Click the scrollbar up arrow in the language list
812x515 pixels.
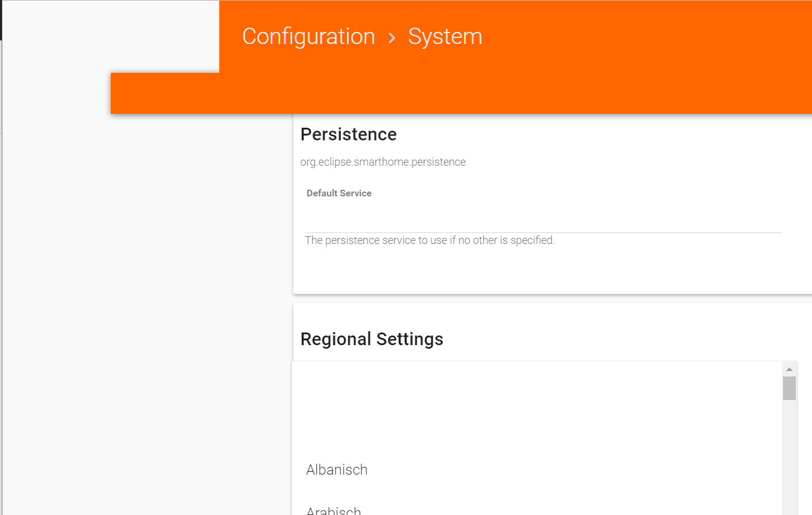[x=789, y=368]
